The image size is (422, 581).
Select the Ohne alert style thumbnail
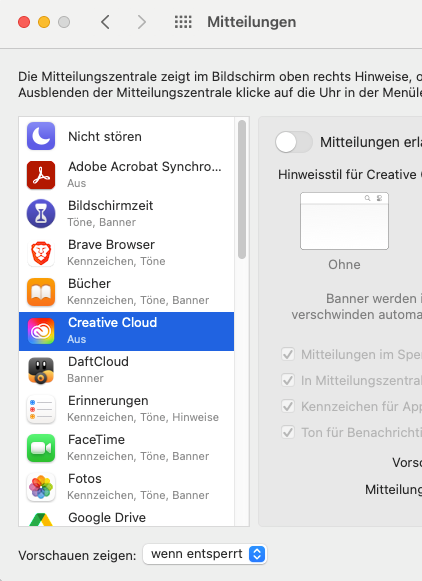point(344,221)
